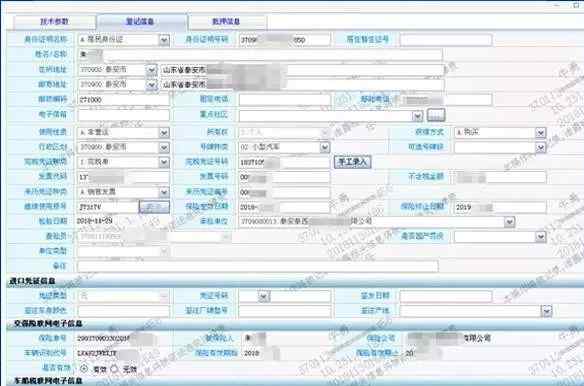Click the 发票号码 input field
This screenshot has width=584, height=386.
point(284,177)
